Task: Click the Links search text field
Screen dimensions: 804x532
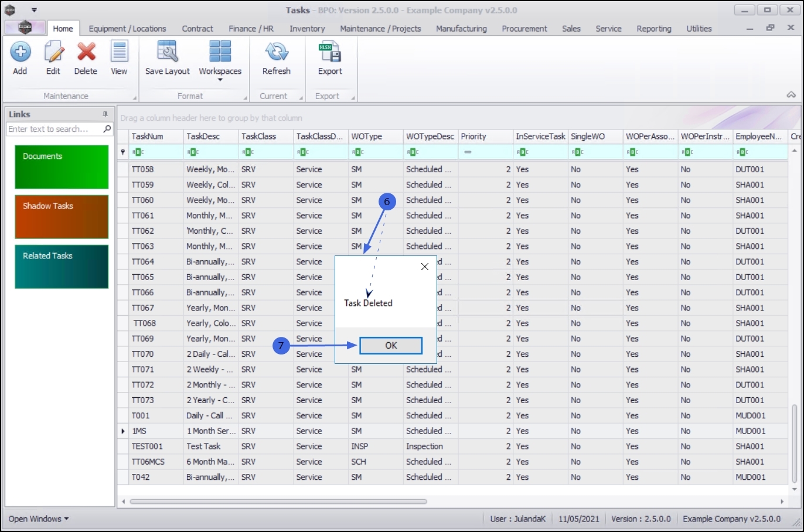Action: tap(53, 129)
